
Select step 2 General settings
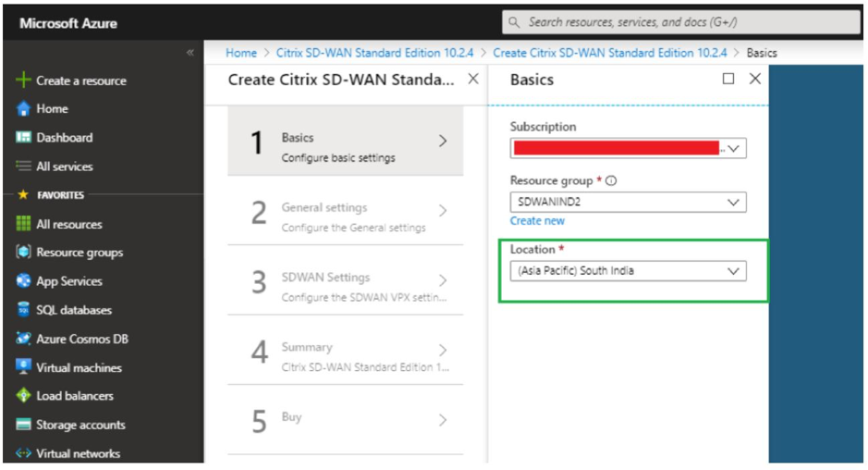coord(346,211)
